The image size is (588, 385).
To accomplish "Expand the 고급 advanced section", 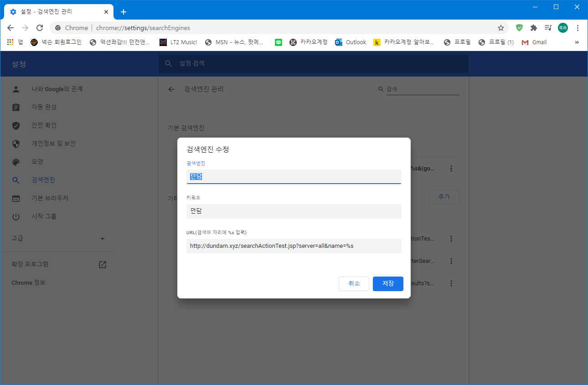I will 58,238.
